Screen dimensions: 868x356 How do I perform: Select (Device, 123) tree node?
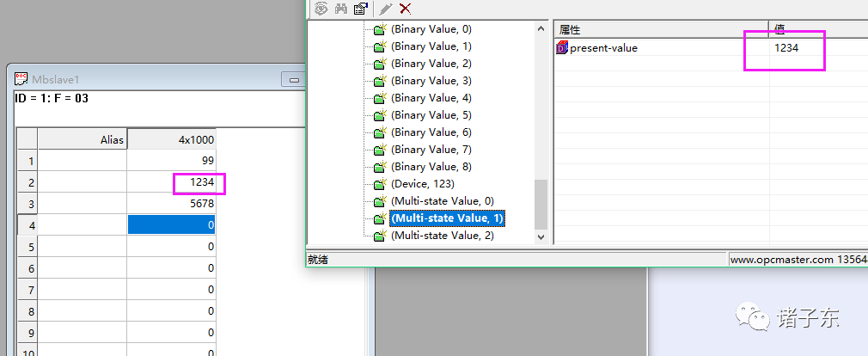click(422, 183)
